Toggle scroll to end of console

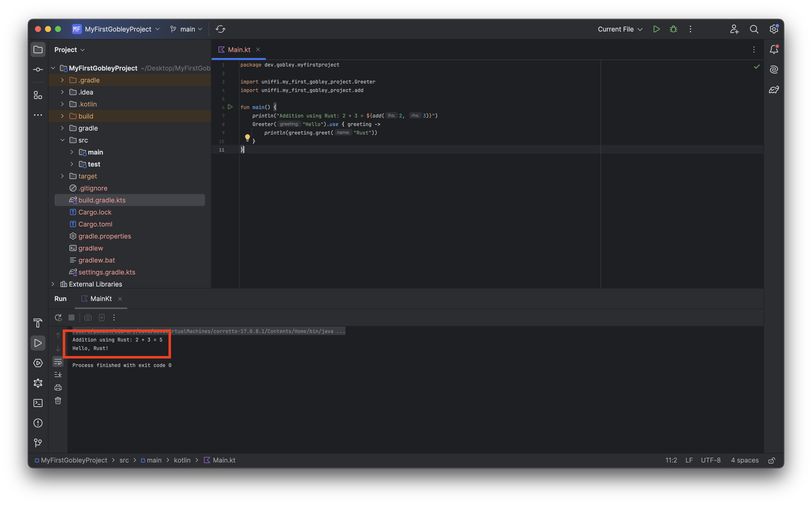click(x=58, y=375)
